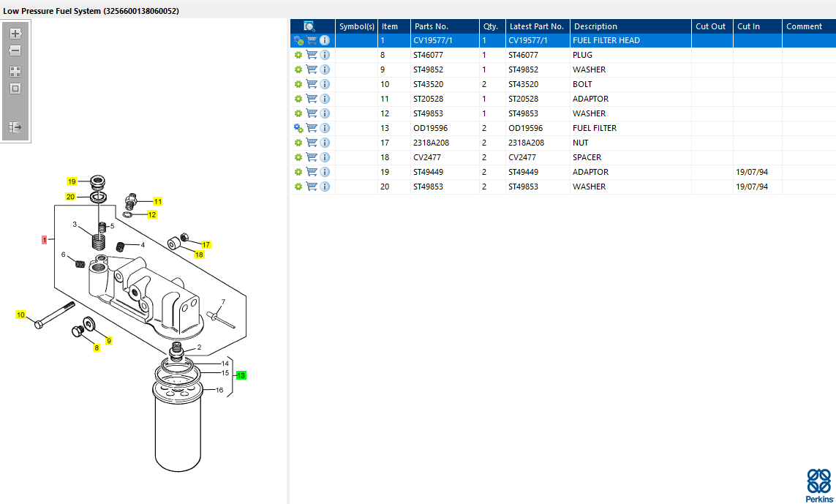836x504 pixels.
Task: Select callout 10 in the diagram
Action: point(20,315)
